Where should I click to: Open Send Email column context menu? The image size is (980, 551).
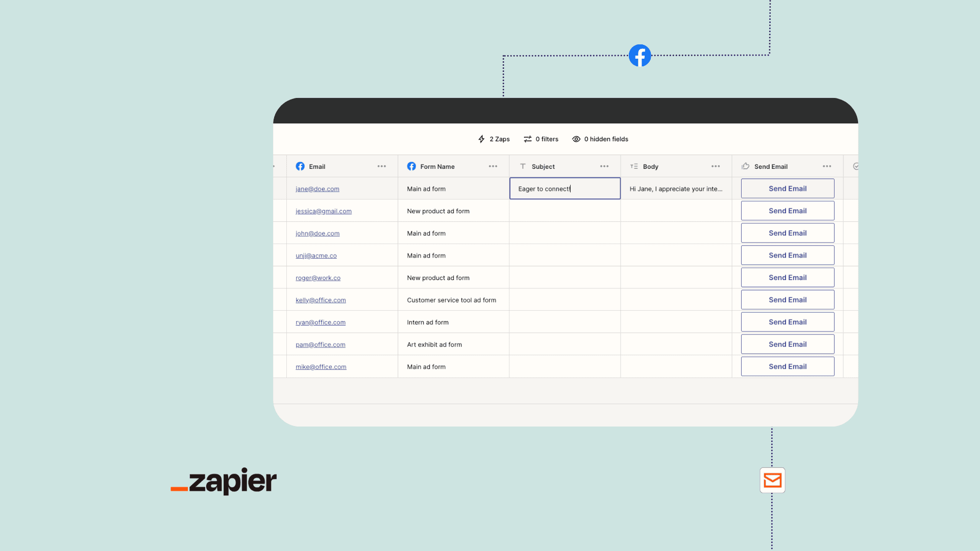(x=826, y=166)
